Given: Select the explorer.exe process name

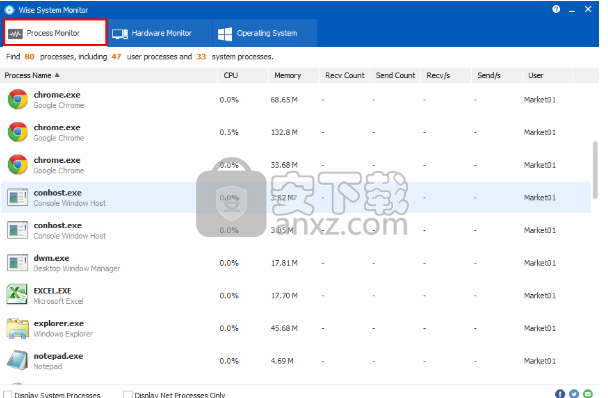Looking at the screenshot, I should 59,323.
